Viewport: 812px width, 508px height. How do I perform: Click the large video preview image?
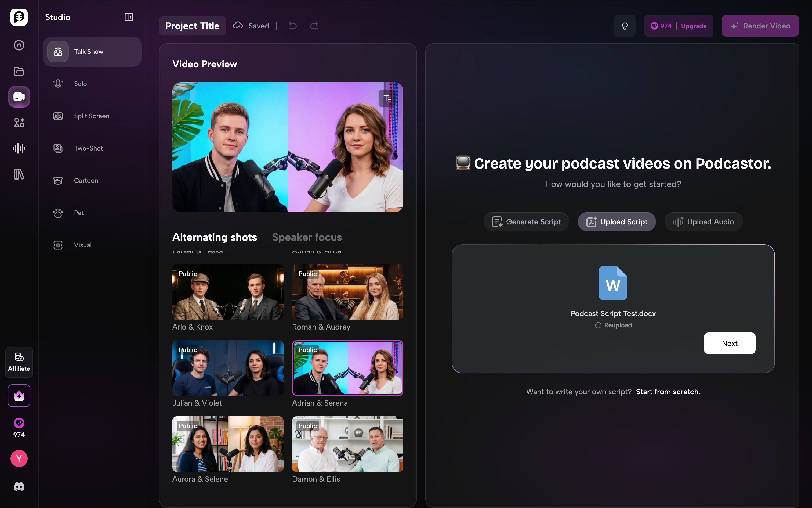(x=288, y=147)
